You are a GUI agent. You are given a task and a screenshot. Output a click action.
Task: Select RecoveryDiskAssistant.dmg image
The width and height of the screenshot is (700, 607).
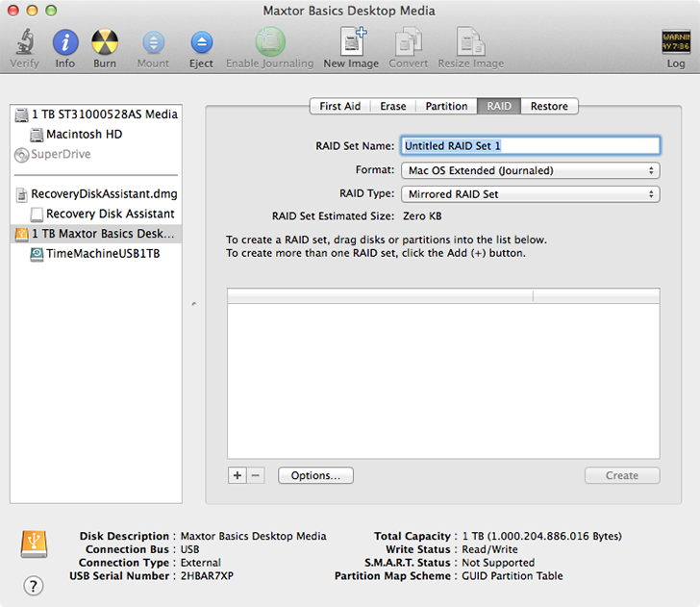point(96,194)
